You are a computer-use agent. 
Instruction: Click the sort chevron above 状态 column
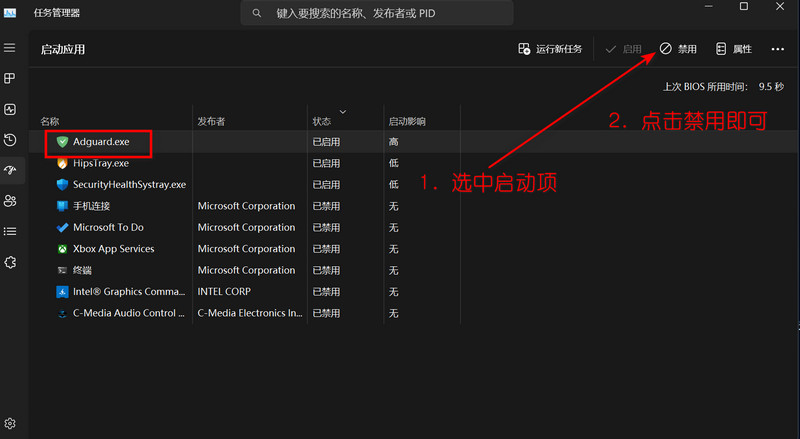tap(343, 111)
